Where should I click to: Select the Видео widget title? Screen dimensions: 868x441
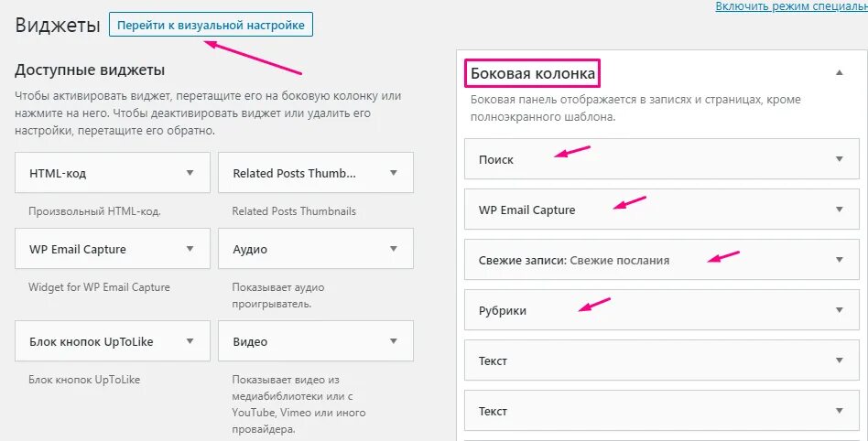pyautogui.click(x=250, y=341)
